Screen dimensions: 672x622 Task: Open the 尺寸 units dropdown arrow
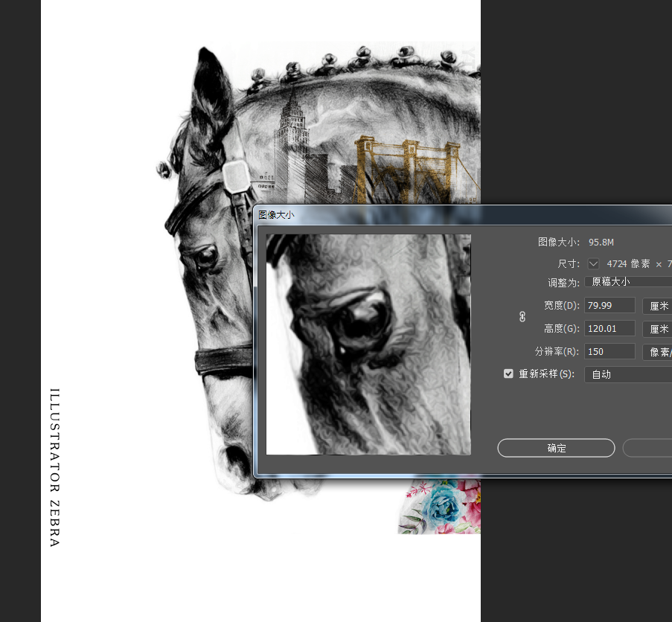click(593, 264)
